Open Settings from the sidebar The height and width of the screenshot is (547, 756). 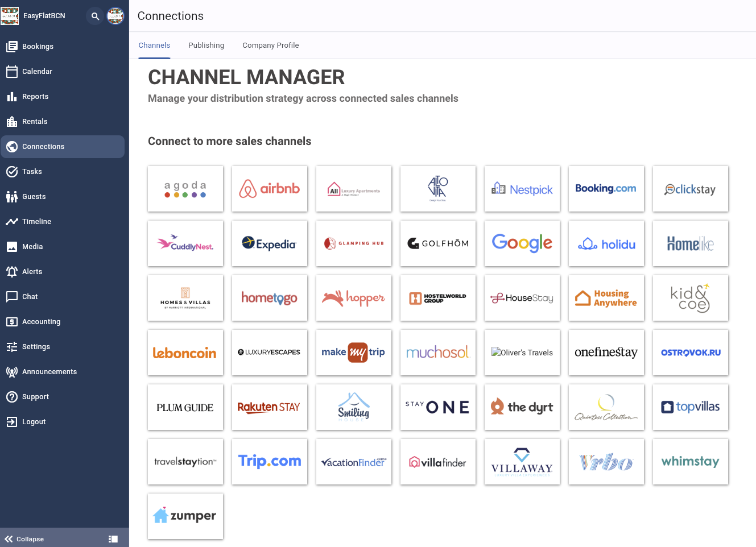coord(63,347)
